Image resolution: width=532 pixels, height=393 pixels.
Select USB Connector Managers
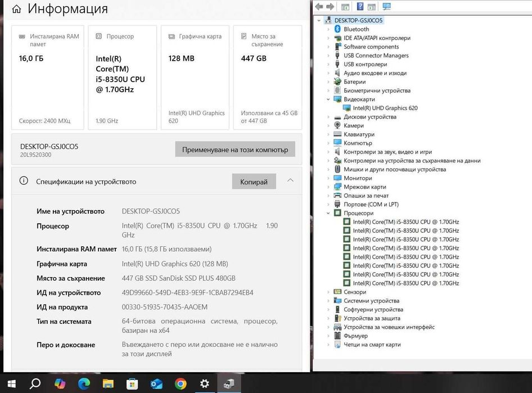coord(376,55)
